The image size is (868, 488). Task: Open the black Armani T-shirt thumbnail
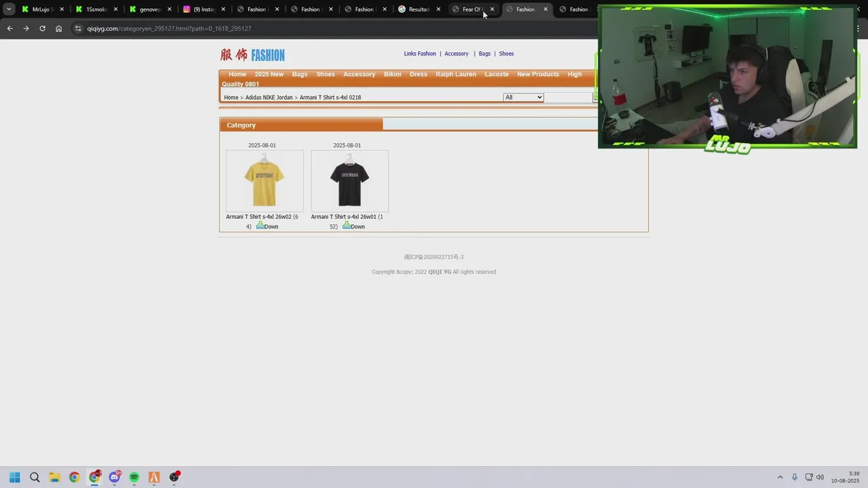point(350,180)
